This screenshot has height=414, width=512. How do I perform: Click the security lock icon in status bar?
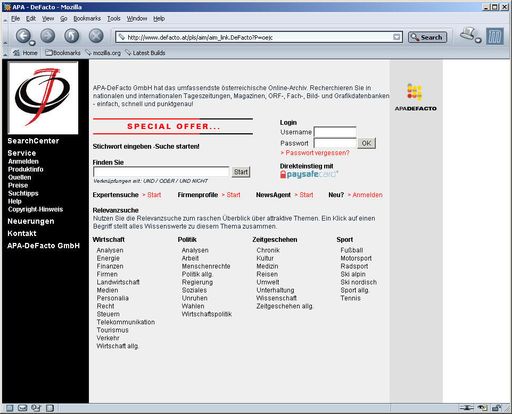497,408
